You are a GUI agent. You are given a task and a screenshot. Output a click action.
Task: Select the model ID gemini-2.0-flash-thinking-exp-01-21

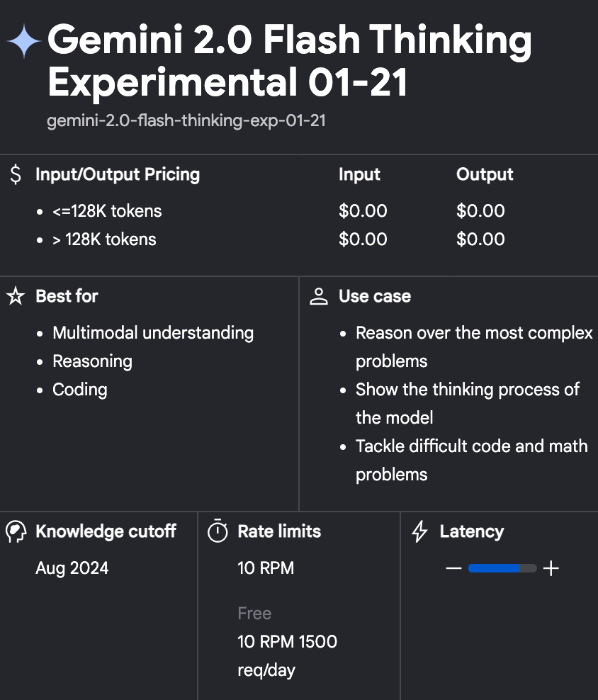point(186,120)
